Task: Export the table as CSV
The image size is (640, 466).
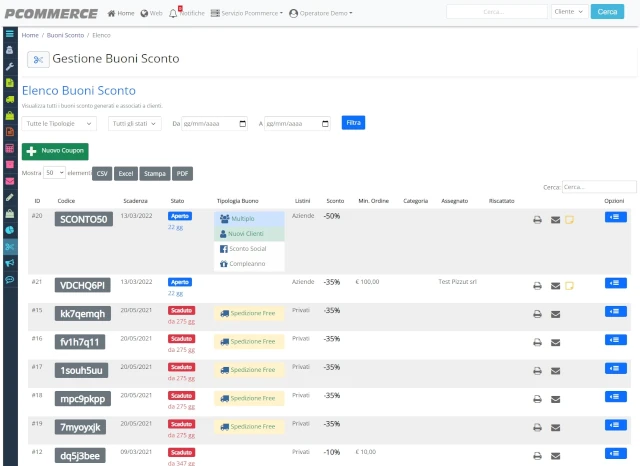Action: (x=102, y=174)
